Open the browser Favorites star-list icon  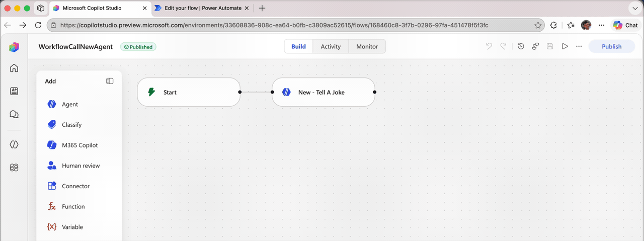click(x=571, y=25)
